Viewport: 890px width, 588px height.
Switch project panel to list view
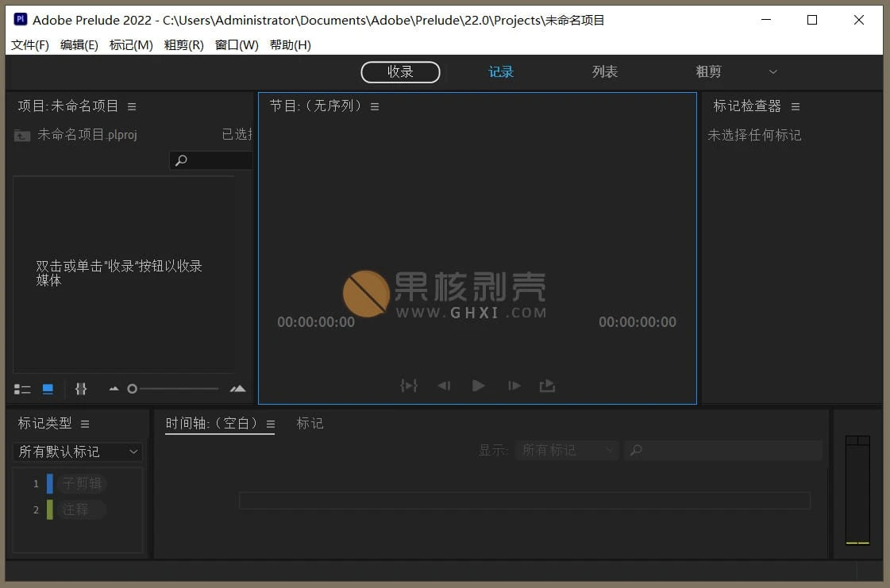click(22, 389)
